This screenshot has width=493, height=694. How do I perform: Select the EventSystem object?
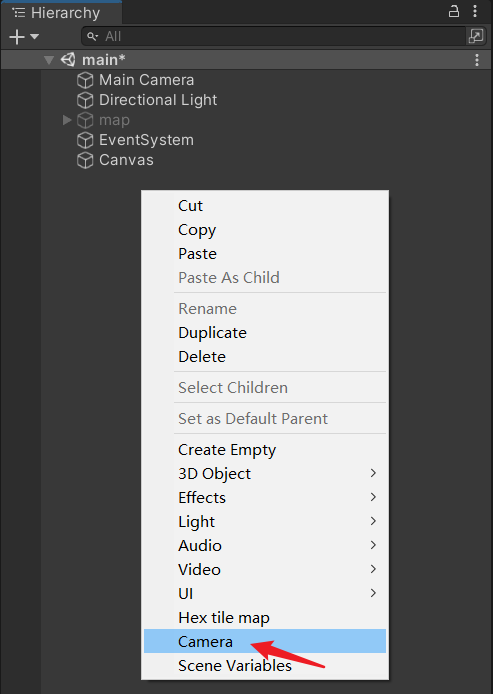pos(146,140)
